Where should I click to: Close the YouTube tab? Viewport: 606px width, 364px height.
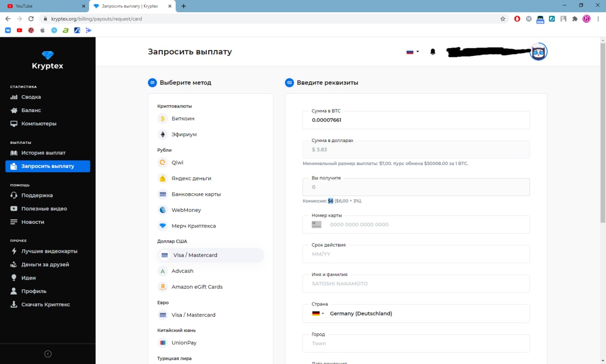[83, 6]
